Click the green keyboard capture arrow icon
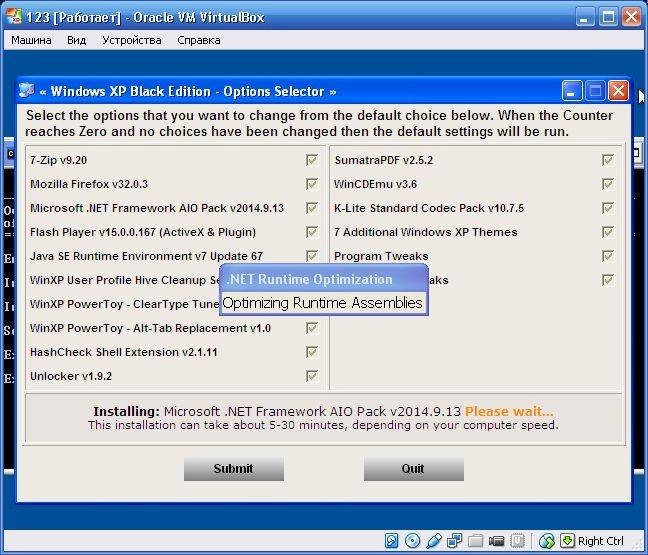The width and height of the screenshot is (648, 555). tap(567, 540)
